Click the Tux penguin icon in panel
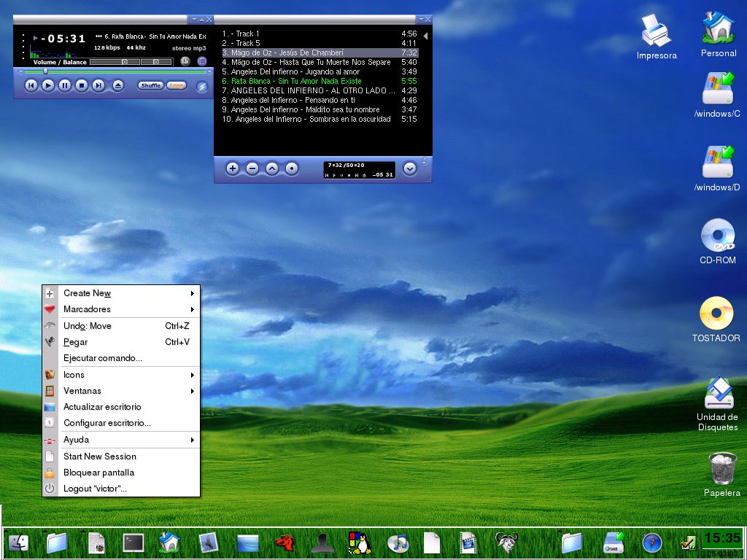The width and height of the screenshot is (747, 560). click(x=360, y=543)
